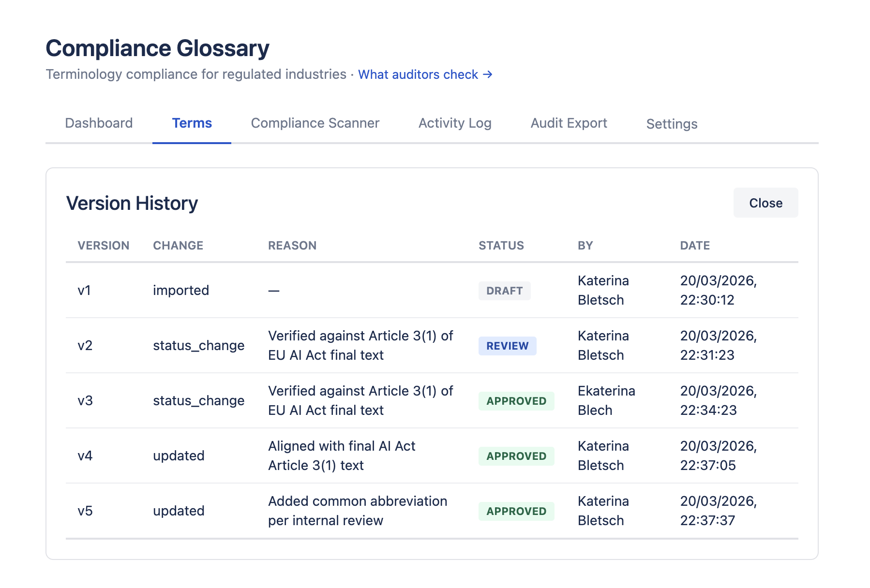Go to the Audit Export tab

[x=569, y=123]
